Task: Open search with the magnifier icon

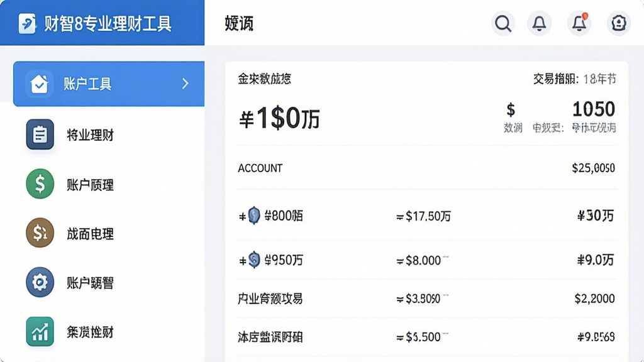Action: pyautogui.click(x=502, y=23)
